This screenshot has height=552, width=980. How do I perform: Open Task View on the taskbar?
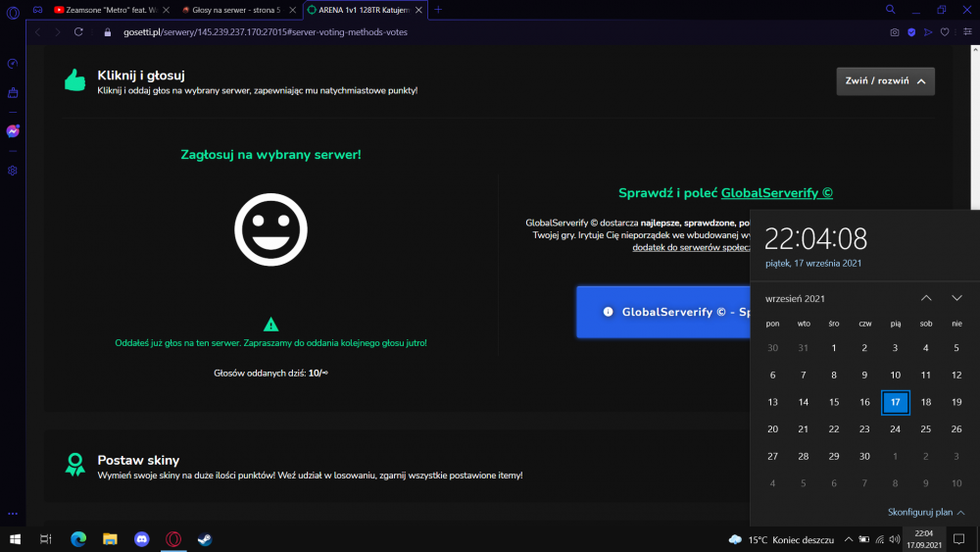[x=46, y=539]
